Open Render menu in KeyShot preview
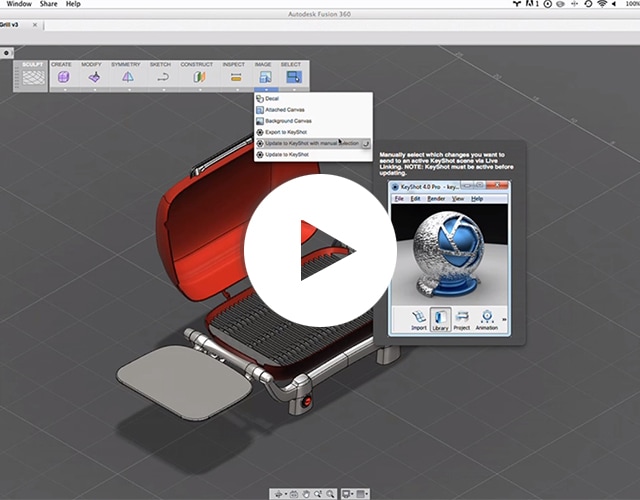 436,198
